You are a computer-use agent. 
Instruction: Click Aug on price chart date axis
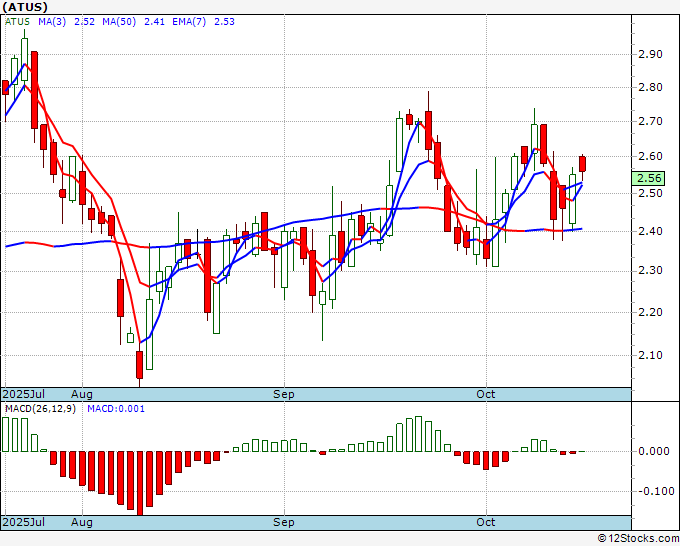coord(82,394)
